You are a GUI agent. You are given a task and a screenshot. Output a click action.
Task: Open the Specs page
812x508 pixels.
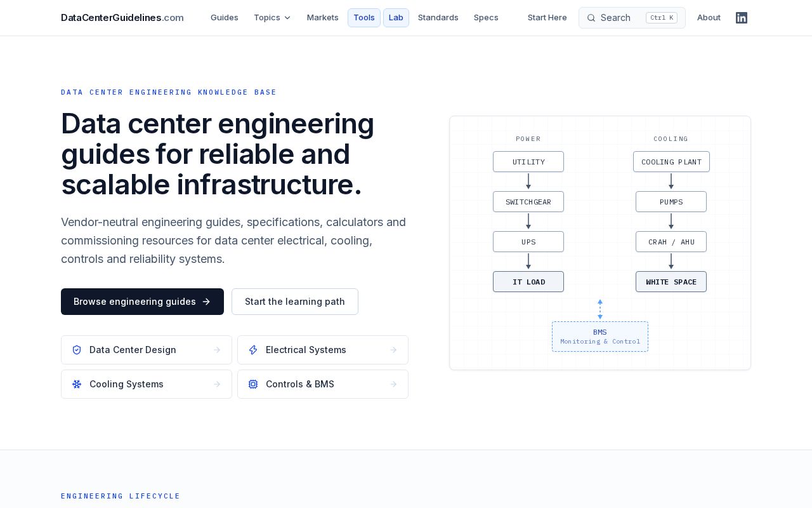pyautogui.click(x=486, y=18)
